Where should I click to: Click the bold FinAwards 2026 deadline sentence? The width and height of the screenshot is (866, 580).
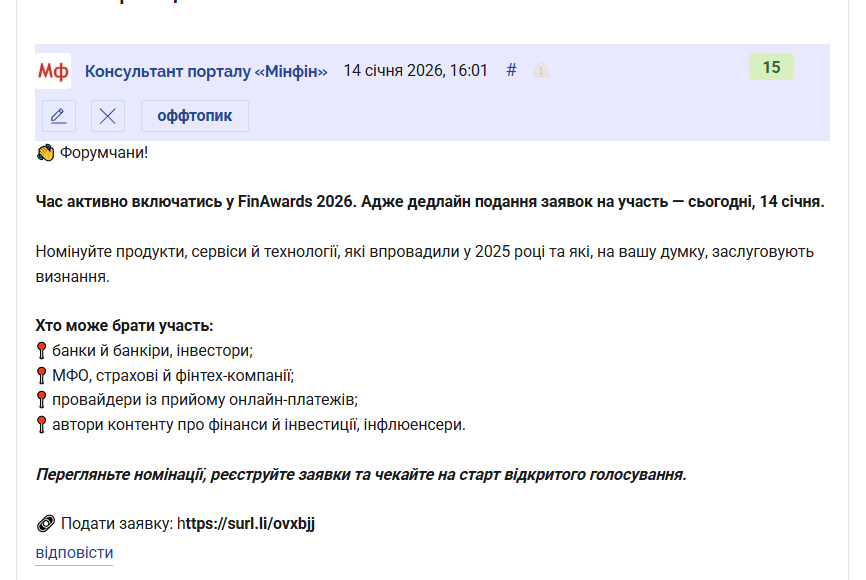point(430,202)
